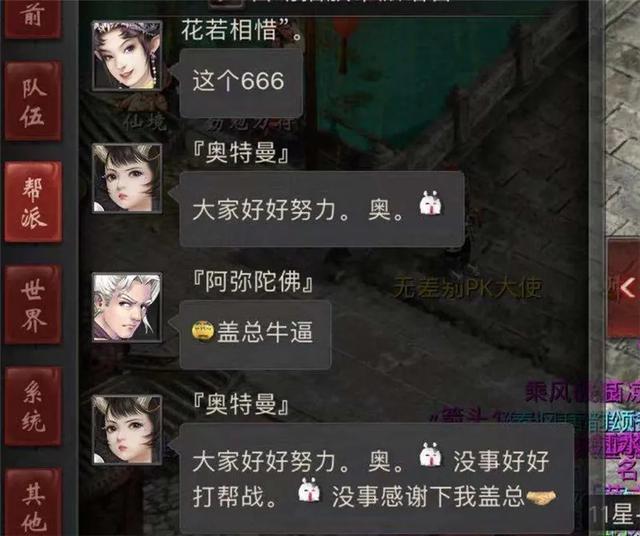Switch to the 其他 channel tab
The height and width of the screenshot is (536, 640).
pos(33,503)
